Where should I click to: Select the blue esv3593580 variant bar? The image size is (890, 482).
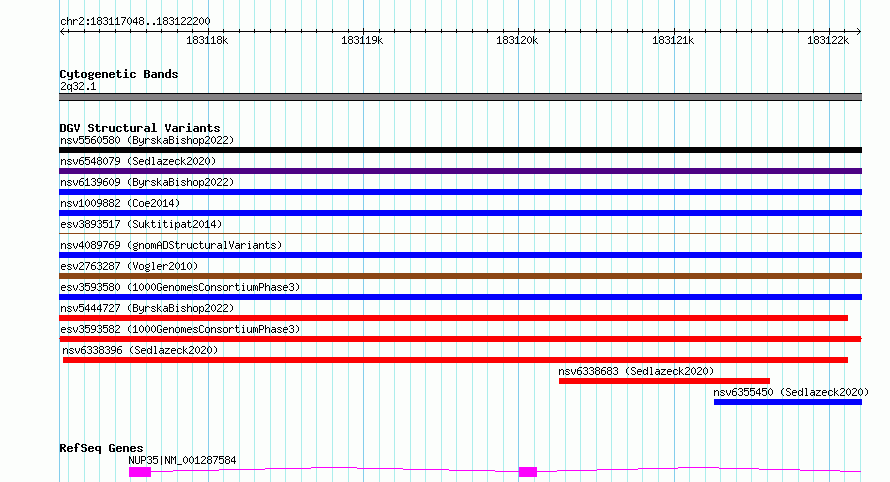(460, 297)
